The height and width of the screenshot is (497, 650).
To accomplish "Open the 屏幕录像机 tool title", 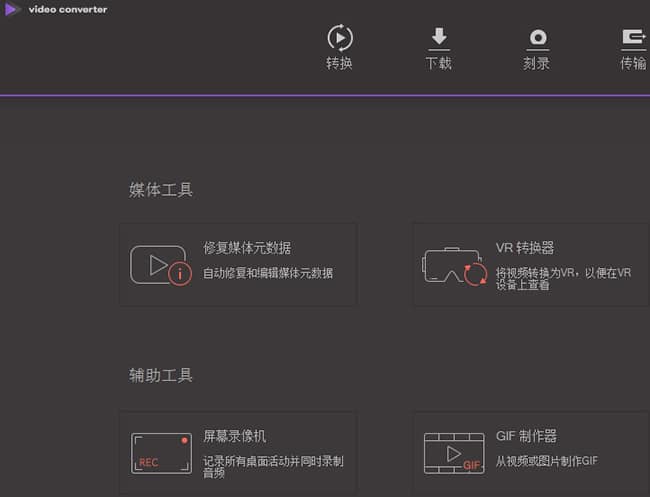I will pos(235,436).
